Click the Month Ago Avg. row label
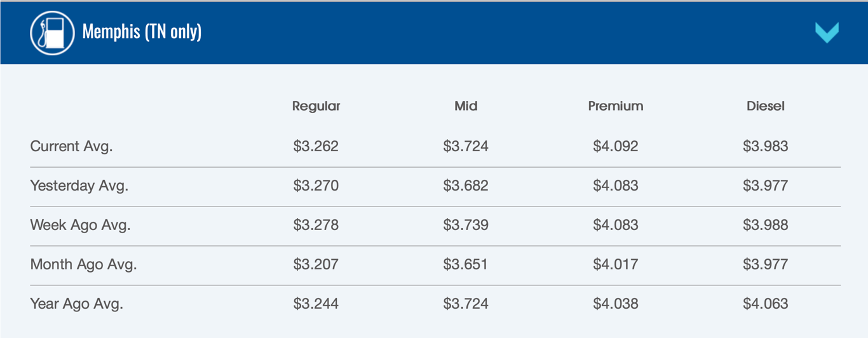Screen dimensions: 868x338 (x=83, y=264)
